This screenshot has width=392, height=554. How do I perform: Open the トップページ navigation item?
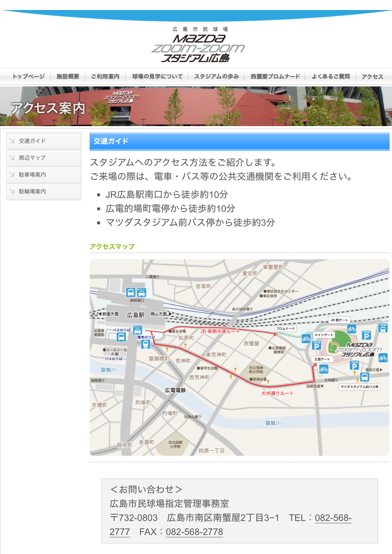28,76
